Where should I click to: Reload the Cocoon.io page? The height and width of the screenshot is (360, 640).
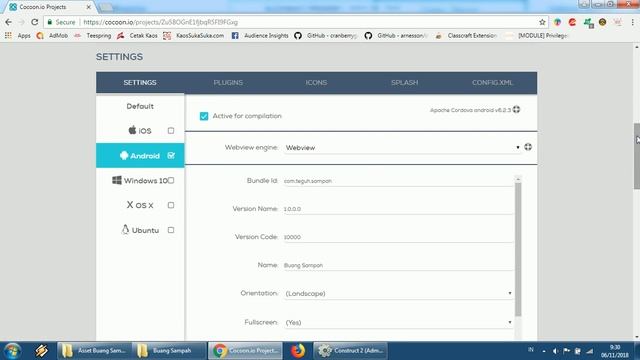coord(35,22)
